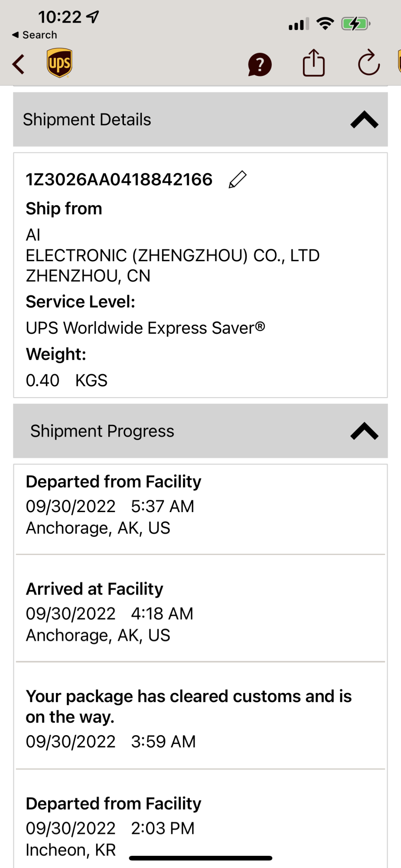
Task: Tap tracking number 1Z3026AA0418842166
Action: pyautogui.click(x=119, y=180)
